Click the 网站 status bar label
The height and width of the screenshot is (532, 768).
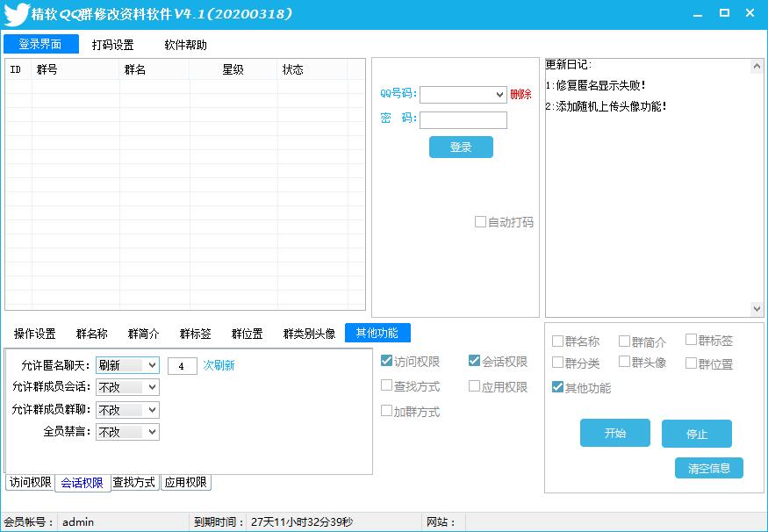pyautogui.click(x=441, y=522)
